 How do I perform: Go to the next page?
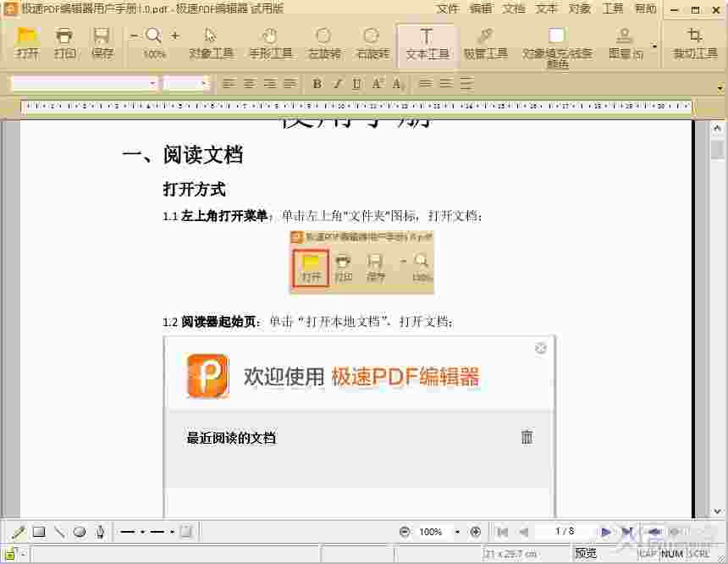(x=605, y=532)
